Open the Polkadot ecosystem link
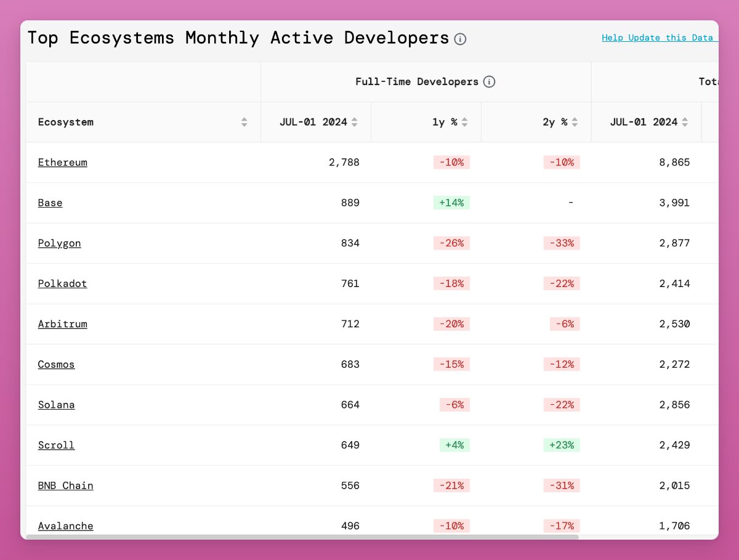739x560 pixels. (x=63, y=283)
